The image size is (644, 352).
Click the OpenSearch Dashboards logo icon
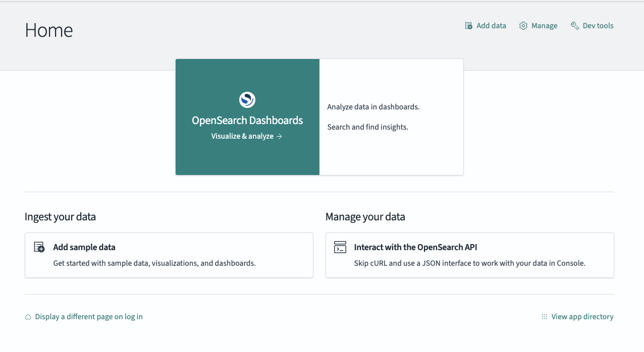click(247, 99)
